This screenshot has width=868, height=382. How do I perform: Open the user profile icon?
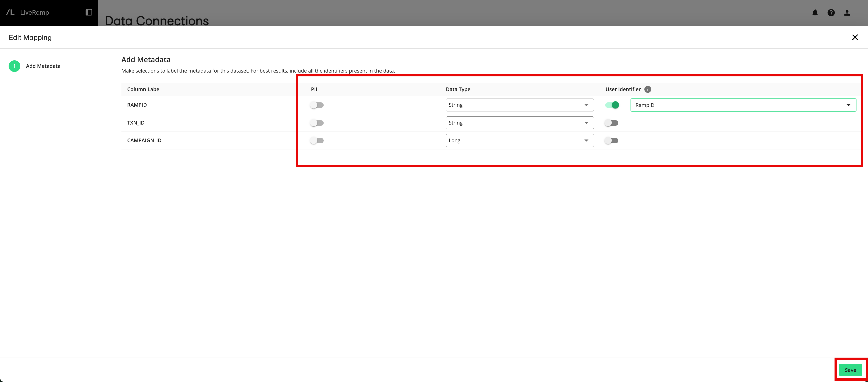pos(847,13)
